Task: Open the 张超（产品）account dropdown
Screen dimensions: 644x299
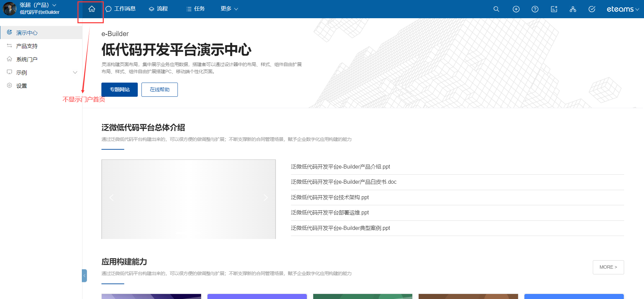Action: tap(38, 5)
